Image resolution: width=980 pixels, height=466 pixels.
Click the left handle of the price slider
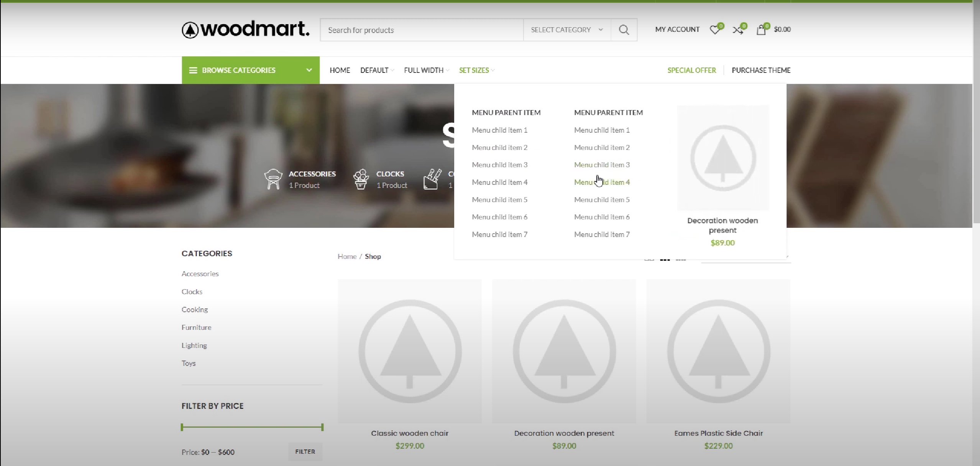pyautogui.click(x=182, y=427)
